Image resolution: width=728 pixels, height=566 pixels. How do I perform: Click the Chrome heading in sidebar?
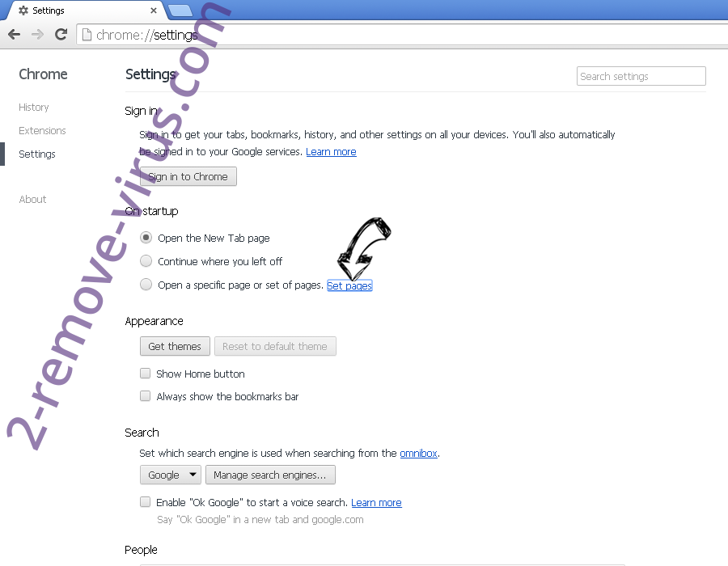[x=43, y=74]
